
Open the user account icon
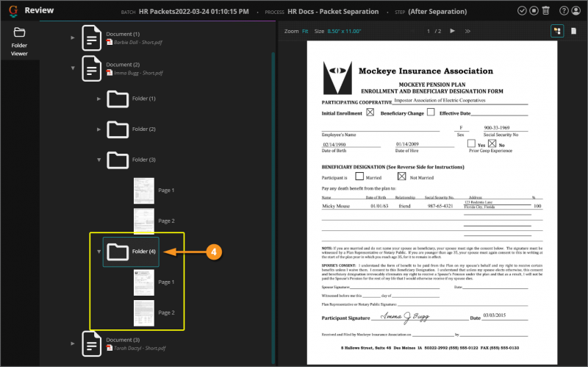576,11
